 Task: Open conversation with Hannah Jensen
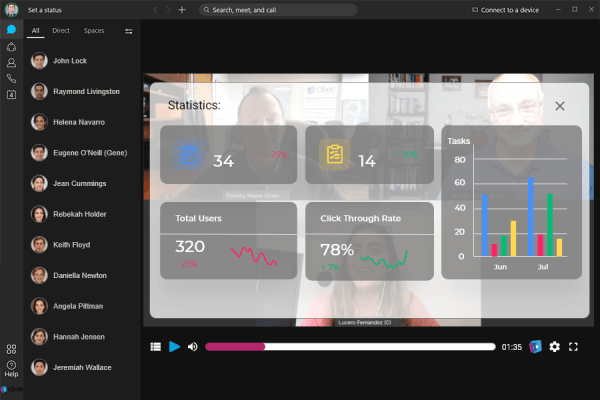(82, 336)
